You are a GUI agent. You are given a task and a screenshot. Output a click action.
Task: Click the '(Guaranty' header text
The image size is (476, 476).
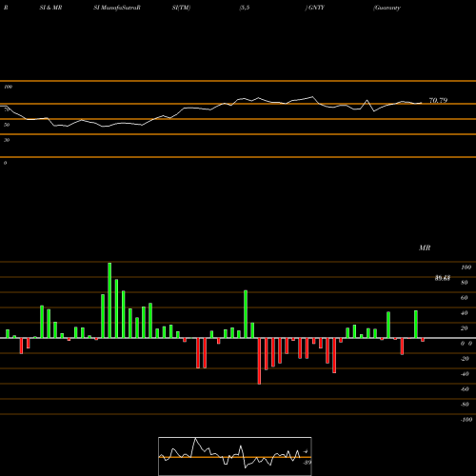click(x=387, y=8)
